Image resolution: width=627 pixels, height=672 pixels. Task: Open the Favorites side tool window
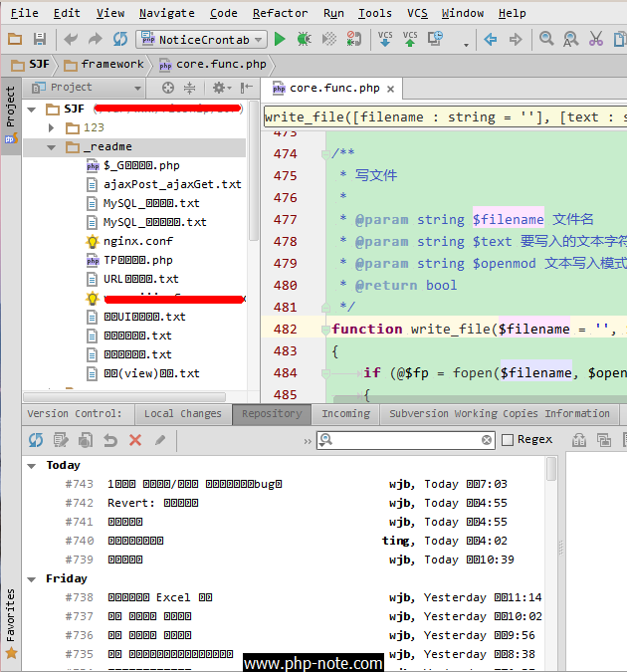click(11, 623)
